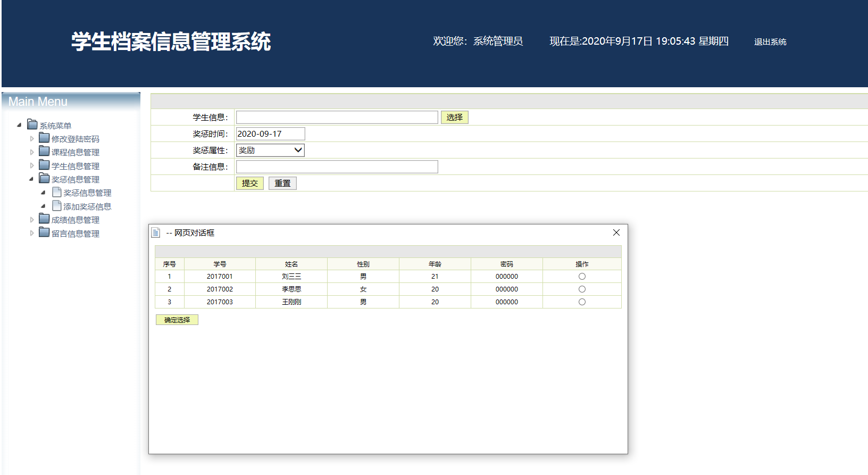
Task: Click the dialog's document icon in title bar
Action: [x=156, y=233]
